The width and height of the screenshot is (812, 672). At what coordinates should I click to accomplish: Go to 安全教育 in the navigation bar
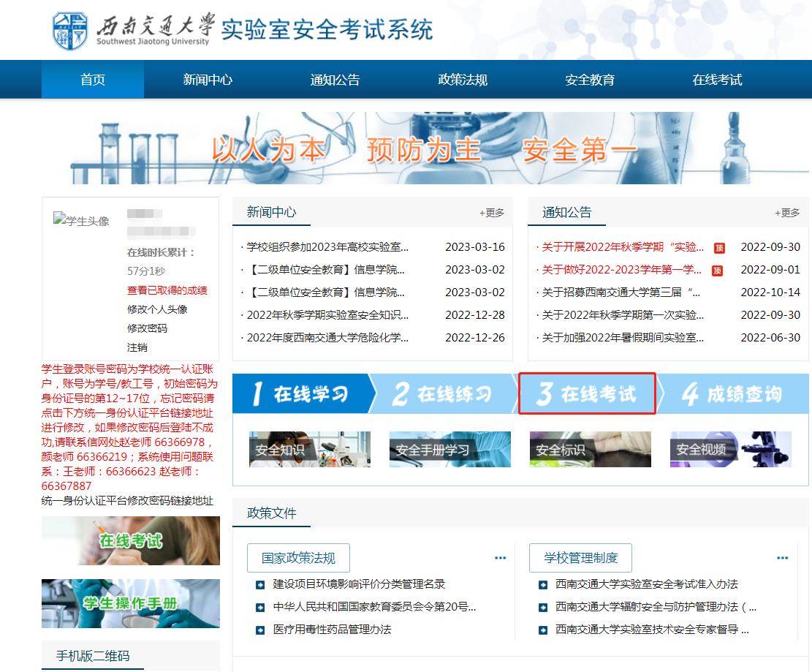tap(590, 80)
